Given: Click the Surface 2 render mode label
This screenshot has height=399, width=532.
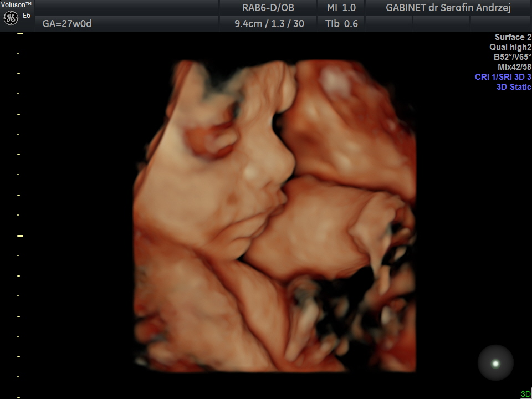Looking at the screenshot, I should (513, 37).
